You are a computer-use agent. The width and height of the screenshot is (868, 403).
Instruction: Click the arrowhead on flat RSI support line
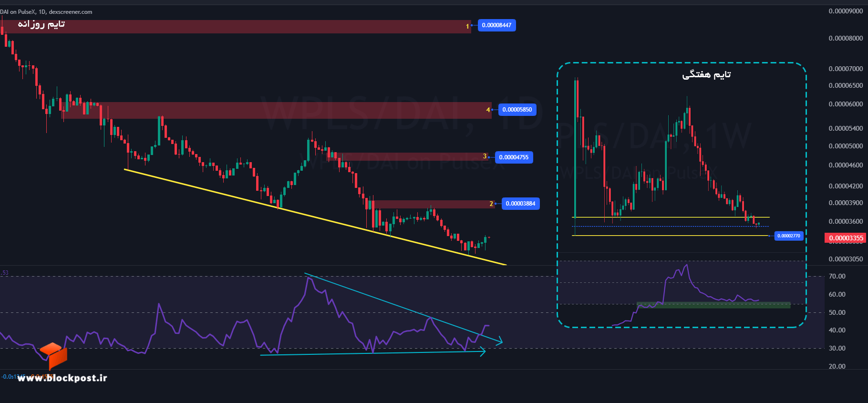tap(482, 351)
